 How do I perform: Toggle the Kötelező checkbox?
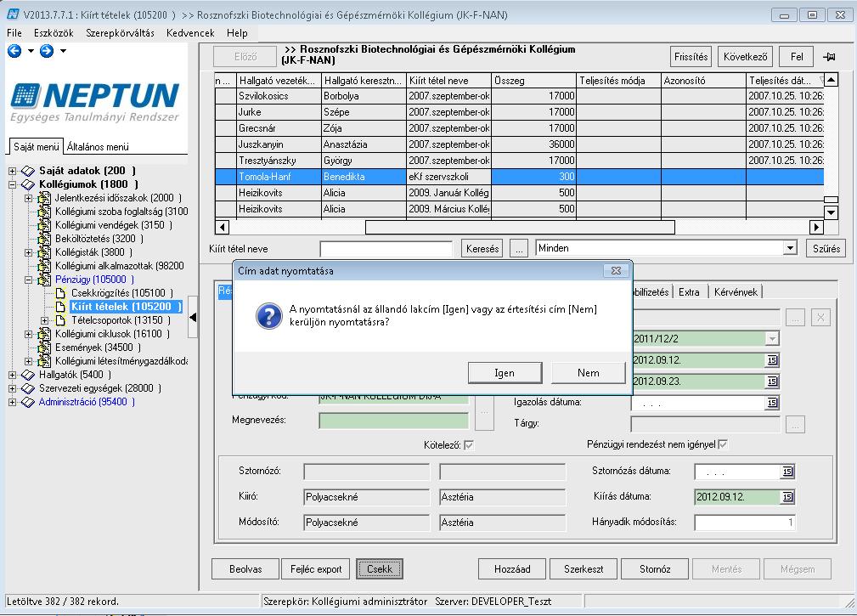coord(468,445)
